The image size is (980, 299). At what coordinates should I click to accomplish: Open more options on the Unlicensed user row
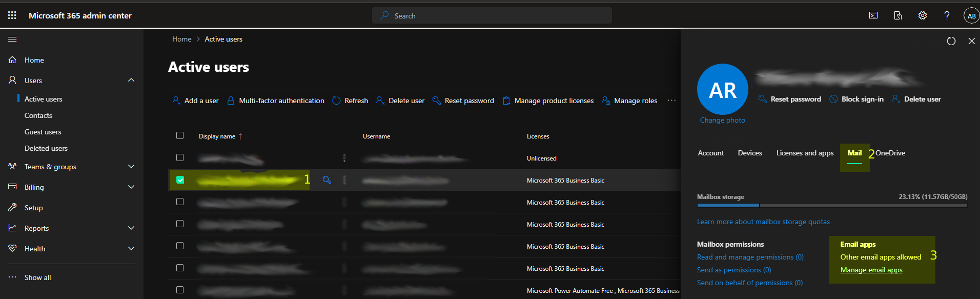click(344, 158)
